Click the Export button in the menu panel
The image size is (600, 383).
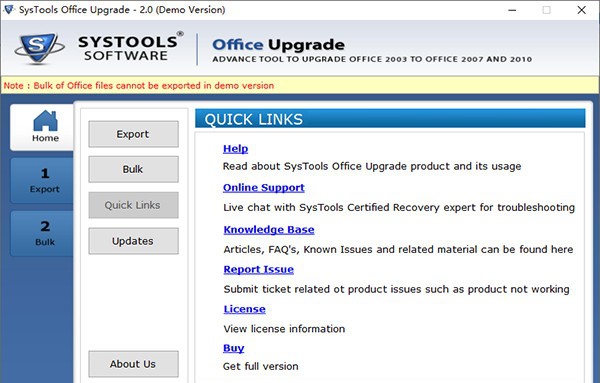tap(133, 134)
